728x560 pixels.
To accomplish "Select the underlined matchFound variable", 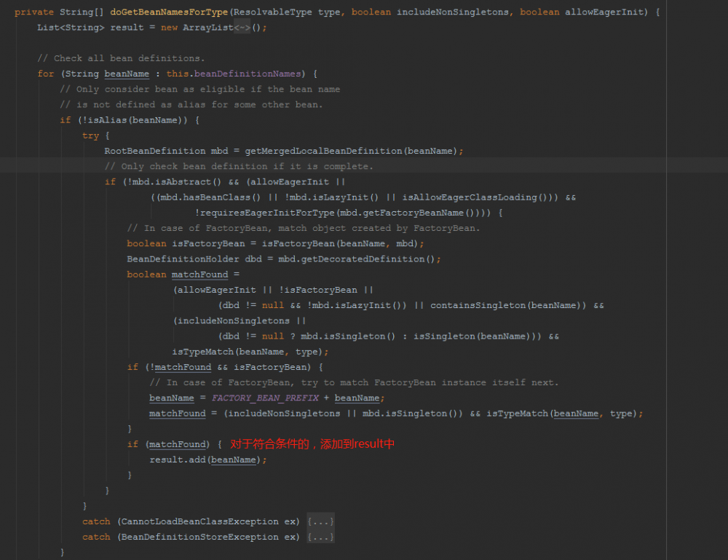I will point(199,274).
